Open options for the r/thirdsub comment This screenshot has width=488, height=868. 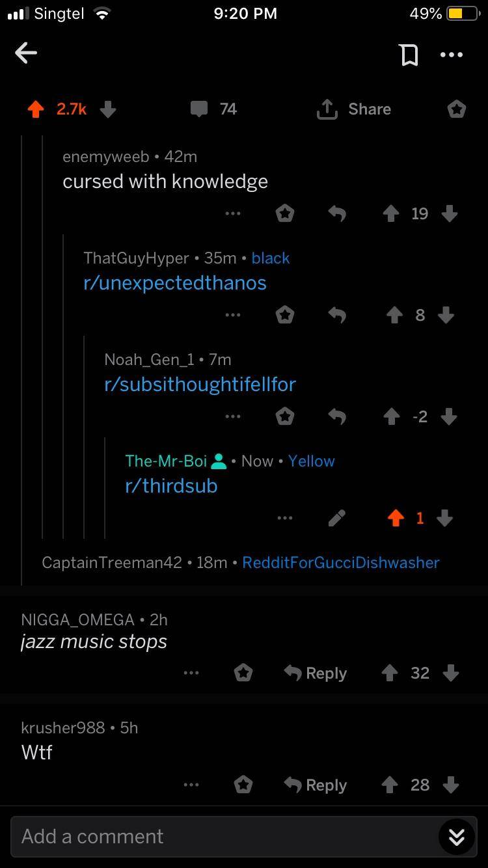(x=284, y=518)
